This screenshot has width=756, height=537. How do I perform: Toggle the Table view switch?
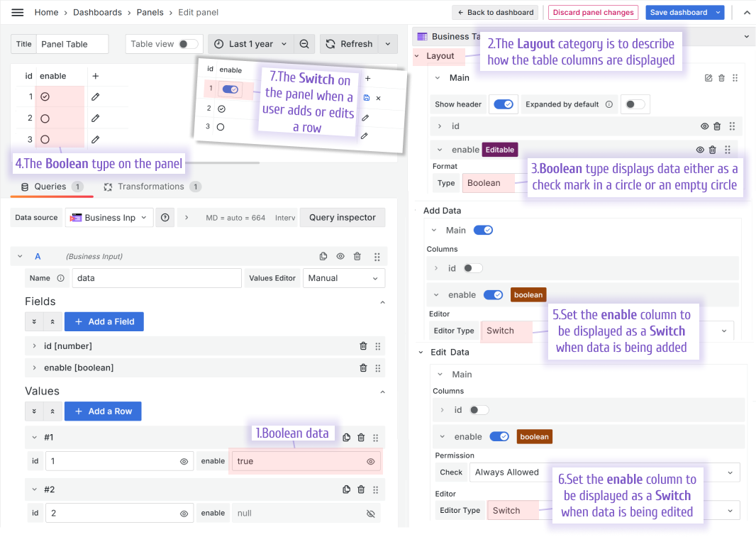coord(188,44)
